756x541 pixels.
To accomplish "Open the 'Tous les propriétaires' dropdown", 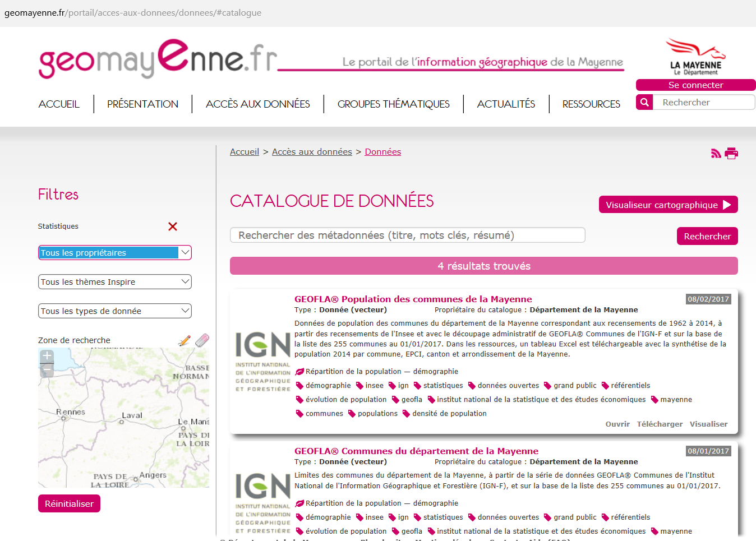I will click(x=115, y=253).
